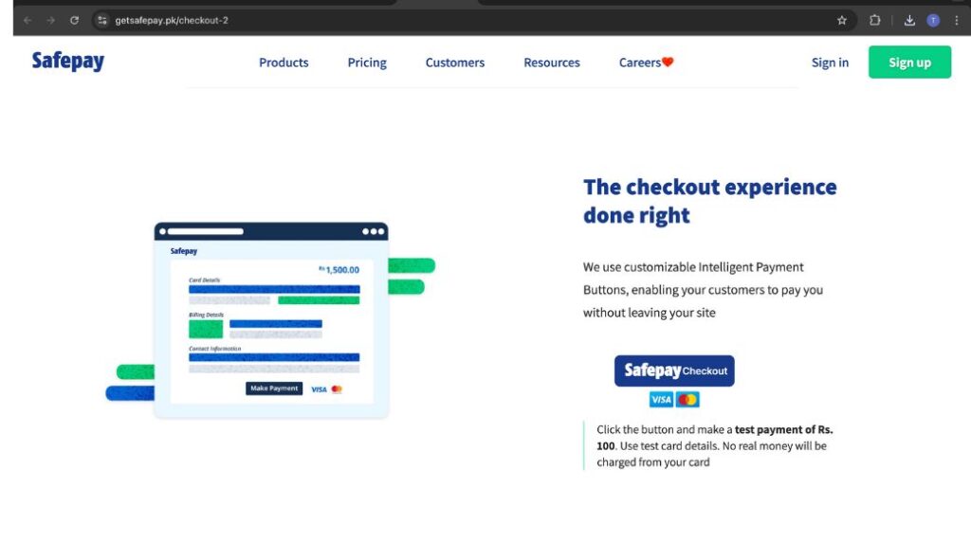Click the Safepay Checkout button
This screenshot has width=971, height=560.
[674, 370]
